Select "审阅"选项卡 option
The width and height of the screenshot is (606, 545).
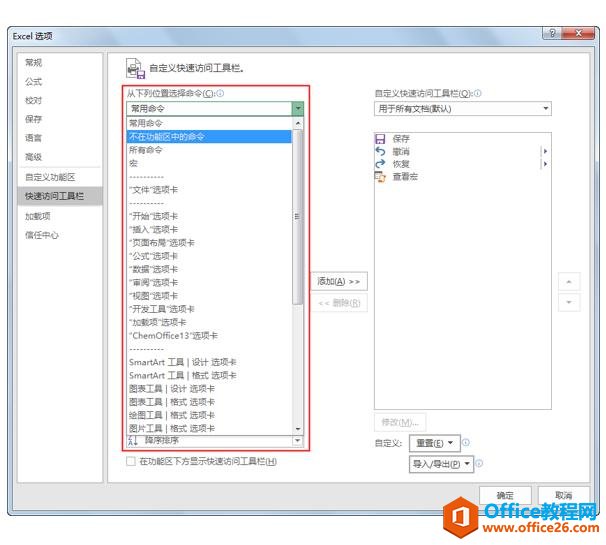(x=209, y=283)
